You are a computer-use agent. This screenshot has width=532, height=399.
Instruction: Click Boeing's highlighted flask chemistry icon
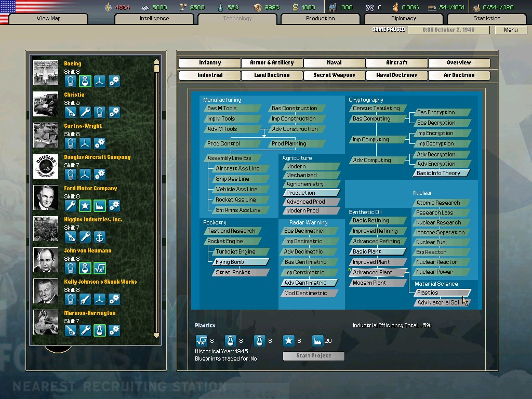85,81
